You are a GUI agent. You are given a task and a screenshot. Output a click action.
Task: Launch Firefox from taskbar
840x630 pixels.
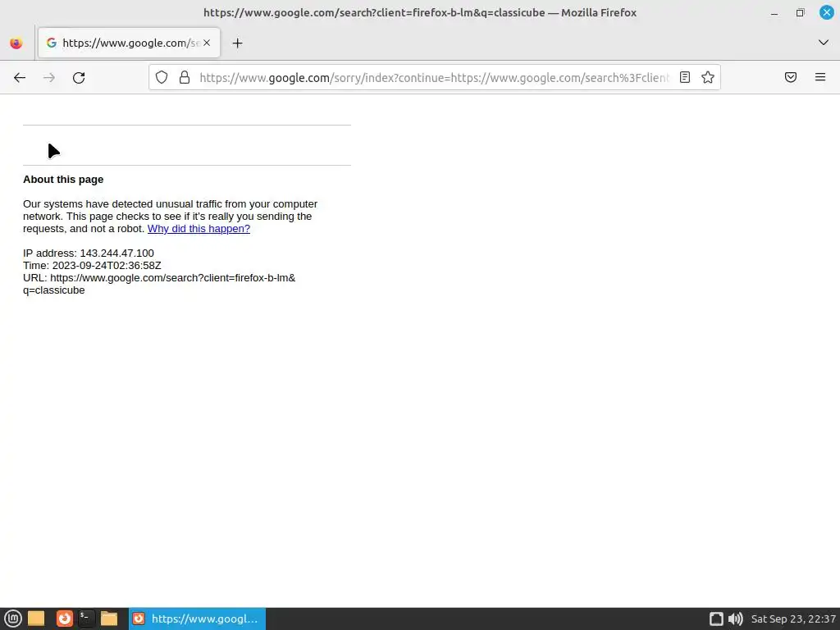(64, 619)
